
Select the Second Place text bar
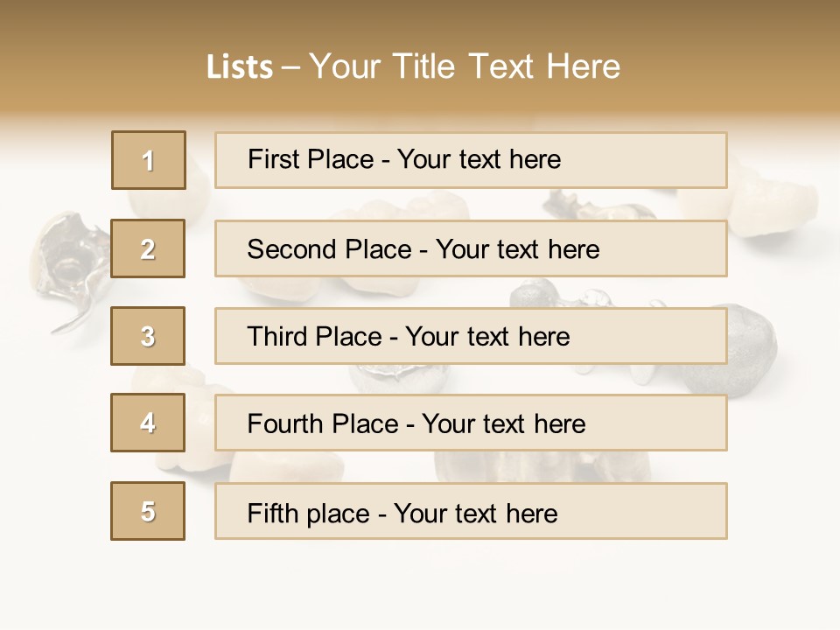pos(471,248)
